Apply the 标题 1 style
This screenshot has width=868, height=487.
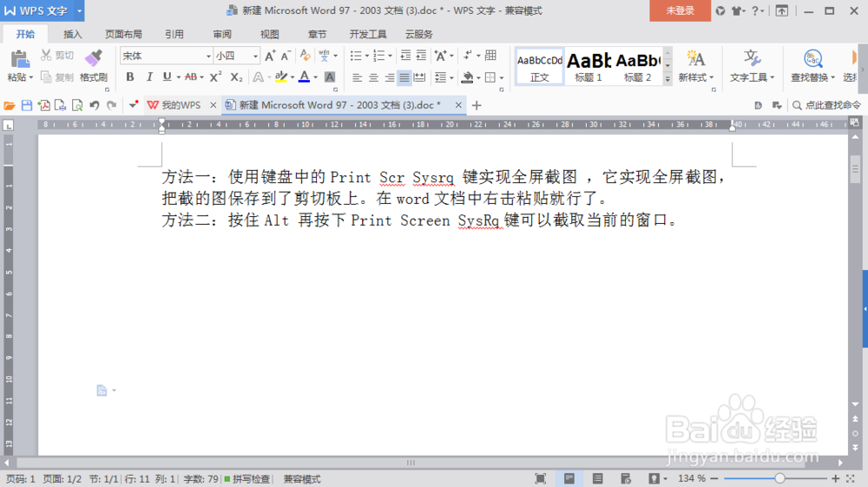tap(589, 66)
